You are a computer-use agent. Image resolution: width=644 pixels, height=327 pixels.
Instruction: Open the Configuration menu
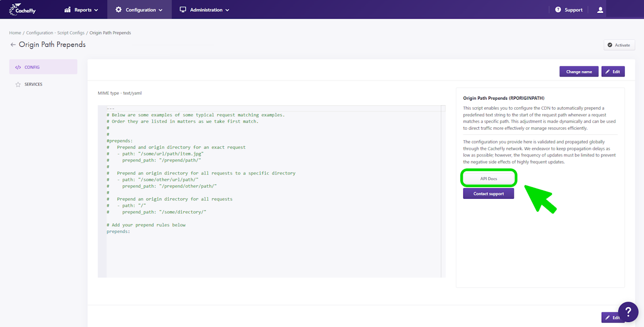click(139, 10)
